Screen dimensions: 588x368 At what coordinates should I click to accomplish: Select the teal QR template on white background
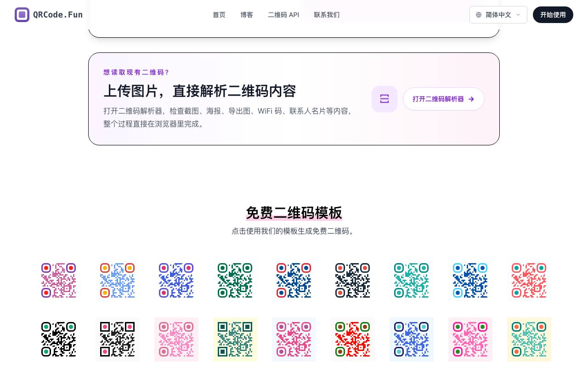pos(412,281)
